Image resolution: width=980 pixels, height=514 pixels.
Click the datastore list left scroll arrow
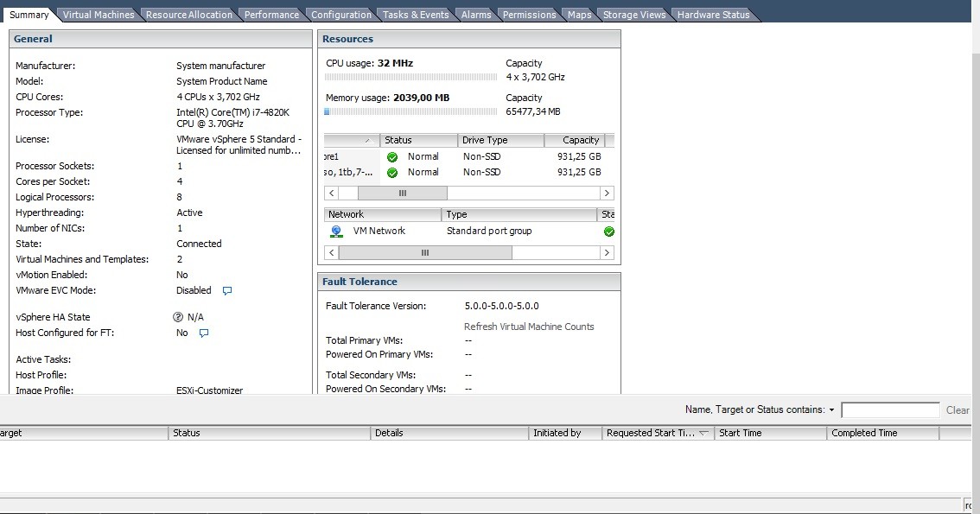(x=331, y=193)
